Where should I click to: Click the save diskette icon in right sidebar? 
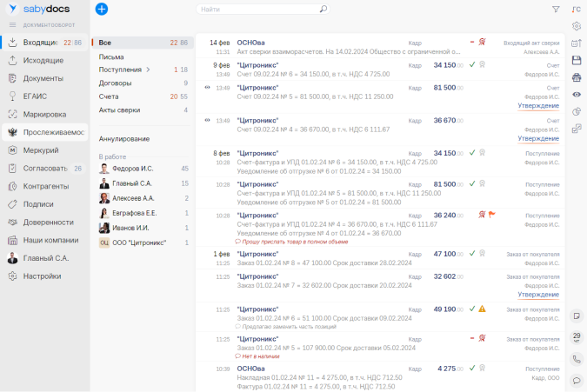577,60
